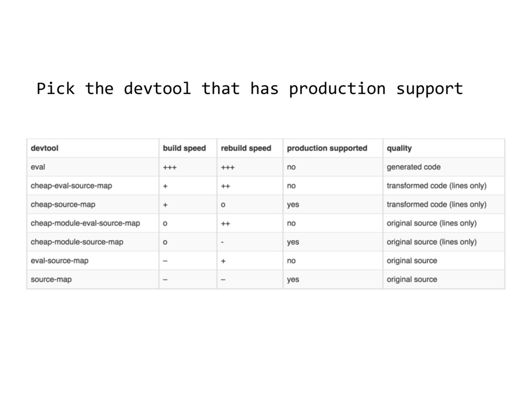This screenshot has width=532, height=399.
Task: Select the quality cell of the eval-source-map row
Action: (x=411, y=260)
